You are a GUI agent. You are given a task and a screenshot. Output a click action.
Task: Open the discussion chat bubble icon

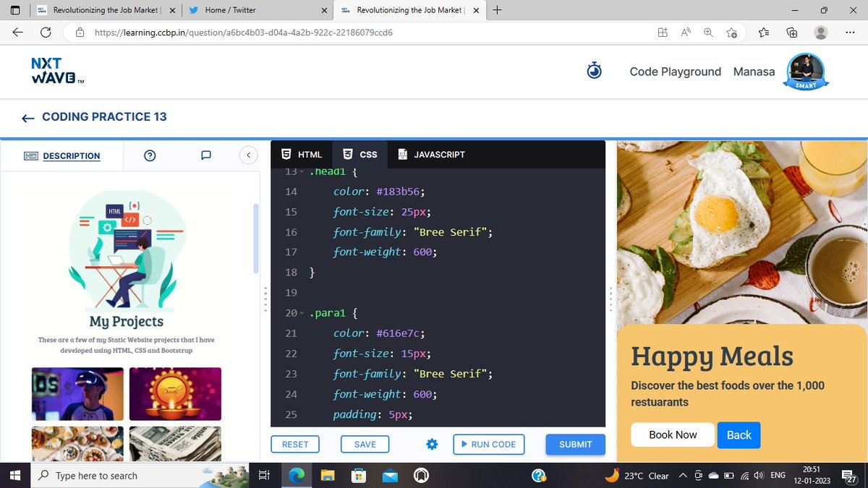point(205,155)
